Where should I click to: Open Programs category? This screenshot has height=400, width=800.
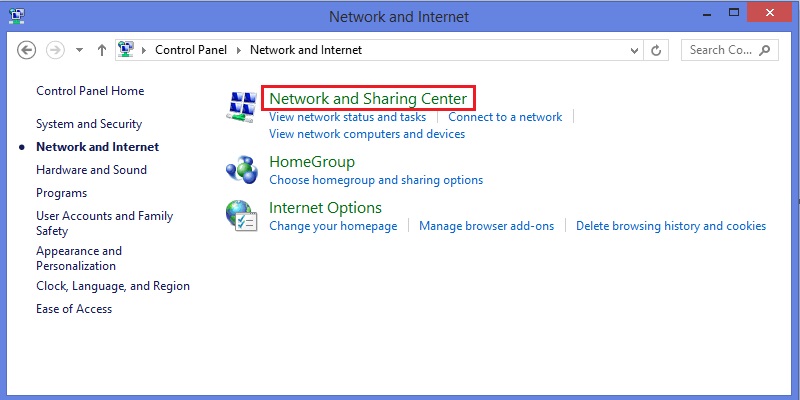point(62,193)
